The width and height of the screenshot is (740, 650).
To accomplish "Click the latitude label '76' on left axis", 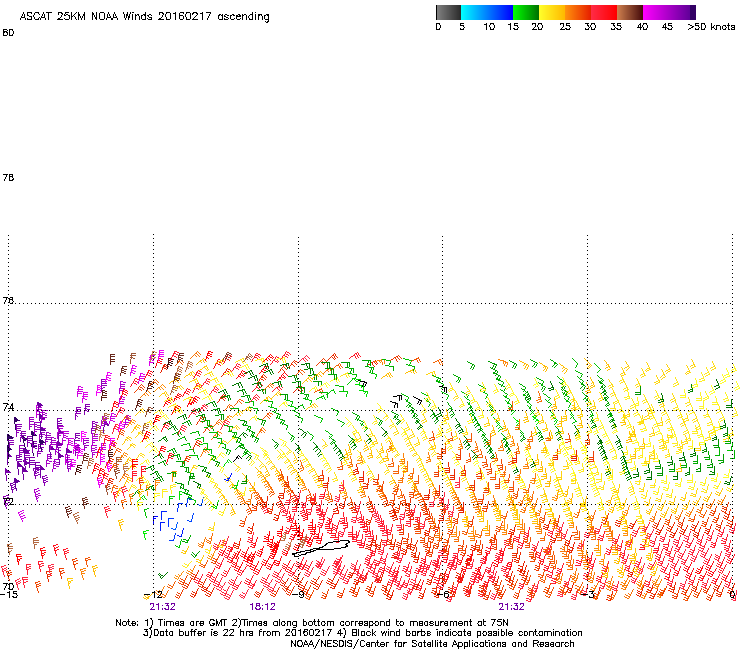I will [8, 300].
